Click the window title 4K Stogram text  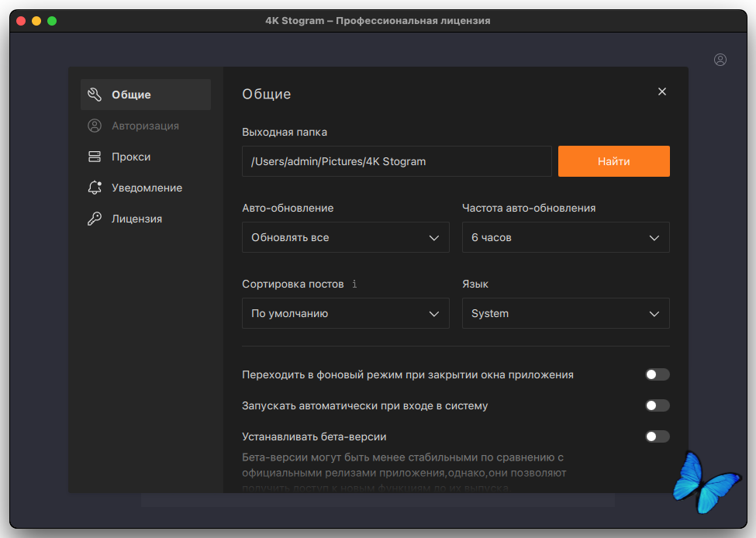pos(378,21)
